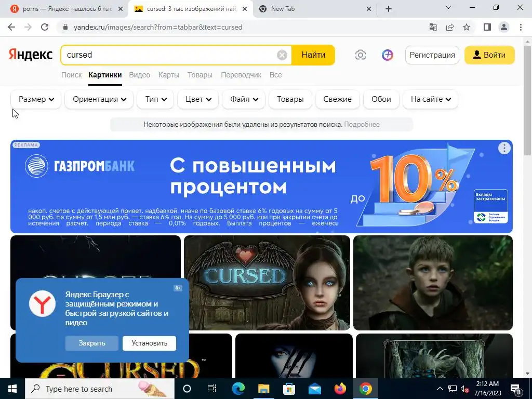Close the cursed images tab

click(245, 9)
